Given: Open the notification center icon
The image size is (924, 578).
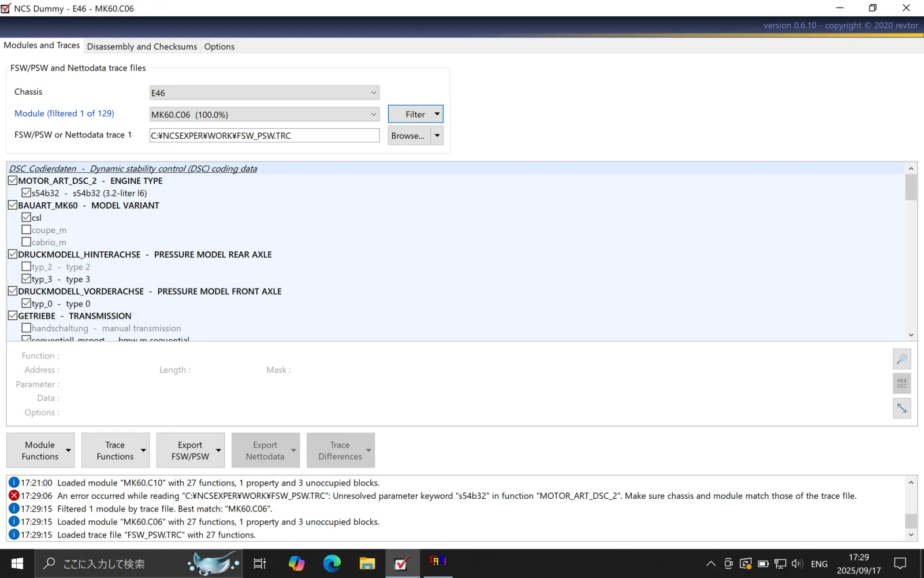Looking at the screenshot, I should [900, 564].
